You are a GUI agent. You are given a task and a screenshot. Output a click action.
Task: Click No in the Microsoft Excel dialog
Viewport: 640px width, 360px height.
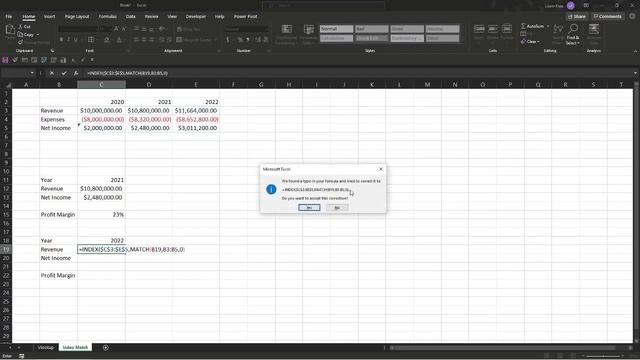[x=337, y=208]
